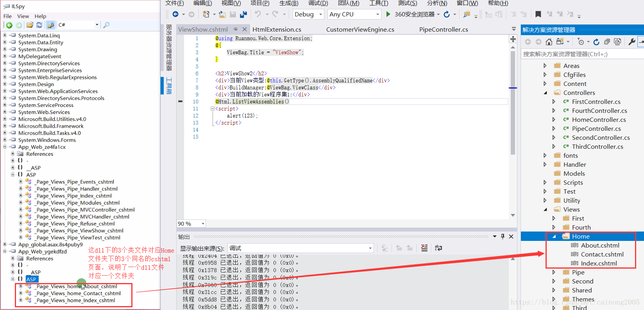Viewport: 644px width, 310px height.
Task: Open the File menu in ILSpy
Action: tap(7, 16)
